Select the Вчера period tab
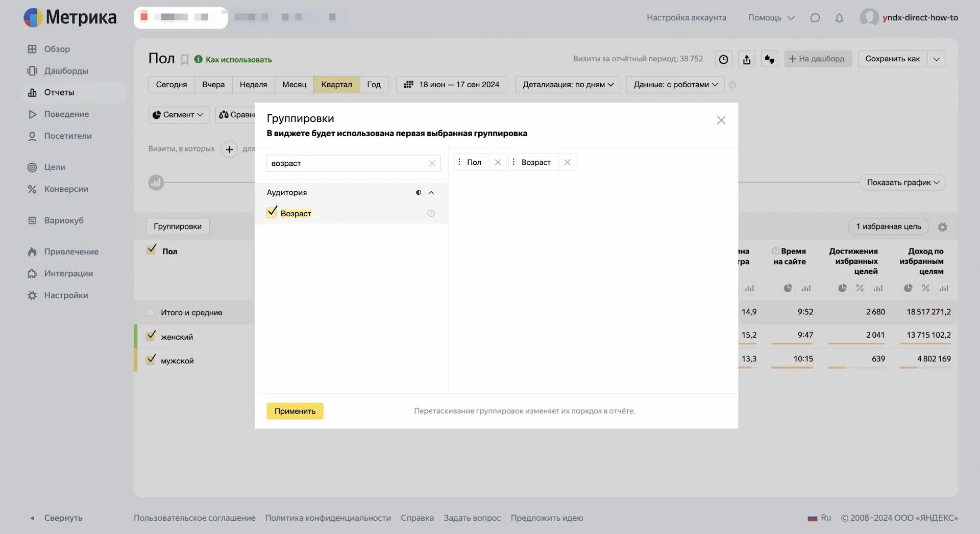980x534 pixels. [213, 85]
